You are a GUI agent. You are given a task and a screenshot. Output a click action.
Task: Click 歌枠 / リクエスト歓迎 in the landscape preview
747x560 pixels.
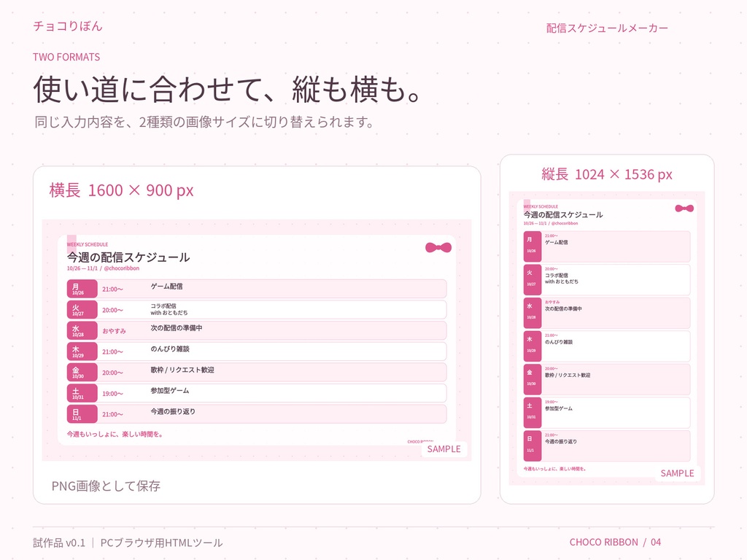182,370
